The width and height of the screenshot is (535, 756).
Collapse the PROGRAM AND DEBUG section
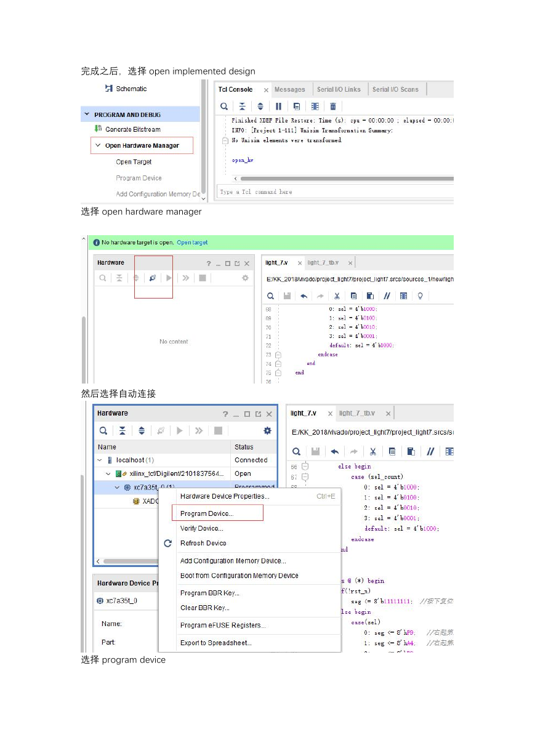pyautogui.click(x=87, y=115)
